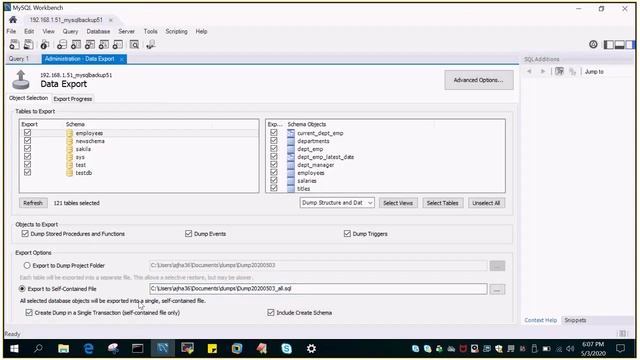Open the Windows notification center
Viewport: 640px width, 360px height.
[621, 349]
